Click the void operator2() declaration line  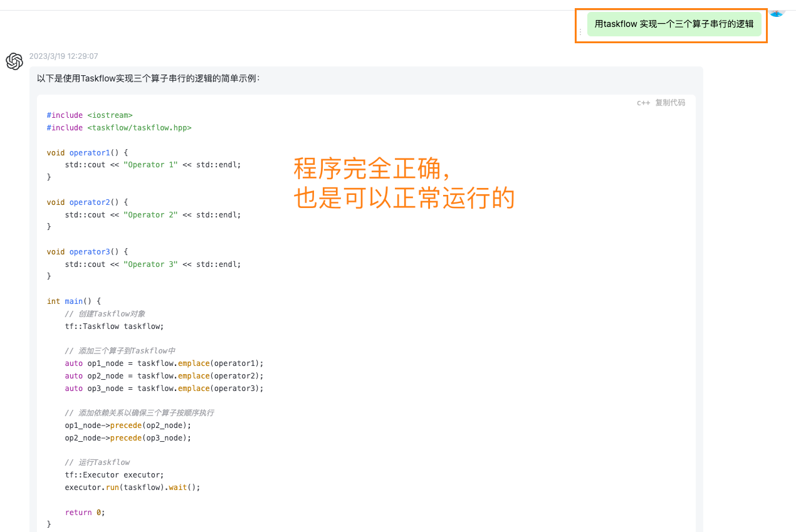tap(87, 202)
